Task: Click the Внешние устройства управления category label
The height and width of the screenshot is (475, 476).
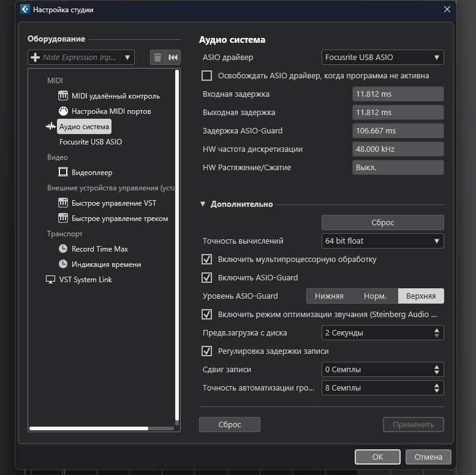Action: (x=111, y=188)
